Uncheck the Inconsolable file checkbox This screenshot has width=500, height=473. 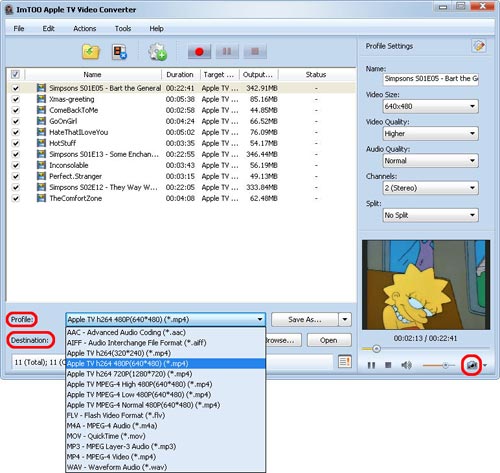15,165
